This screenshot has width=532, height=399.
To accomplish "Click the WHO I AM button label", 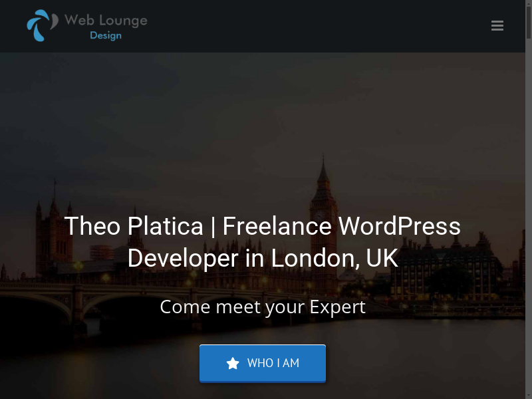I will (273, 363).
